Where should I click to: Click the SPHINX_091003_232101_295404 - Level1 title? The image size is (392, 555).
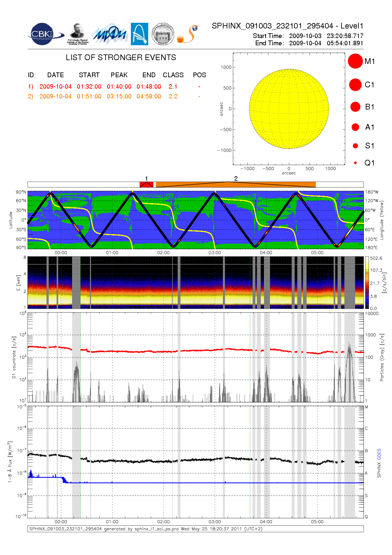287,26
